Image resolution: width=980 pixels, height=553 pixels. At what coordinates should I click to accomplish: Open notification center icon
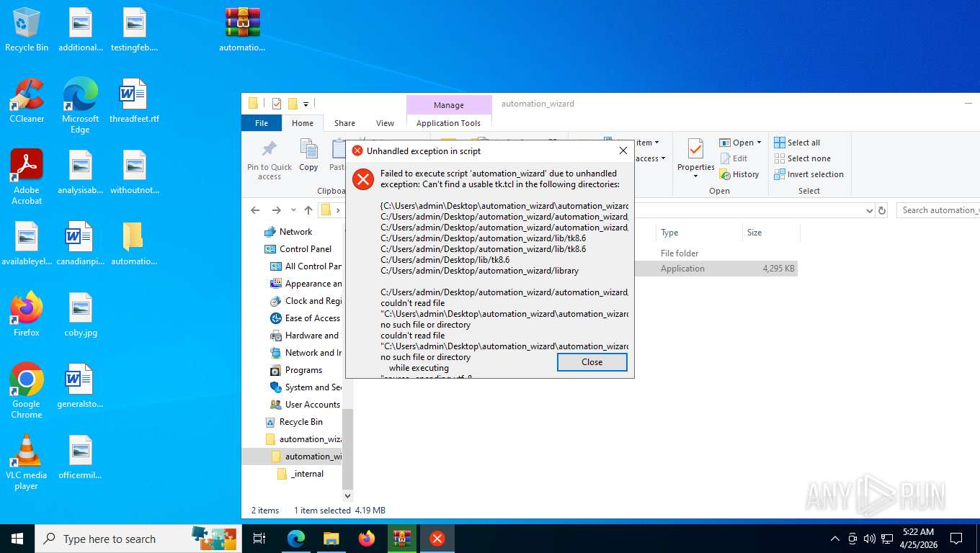click(x=956, y=539)
